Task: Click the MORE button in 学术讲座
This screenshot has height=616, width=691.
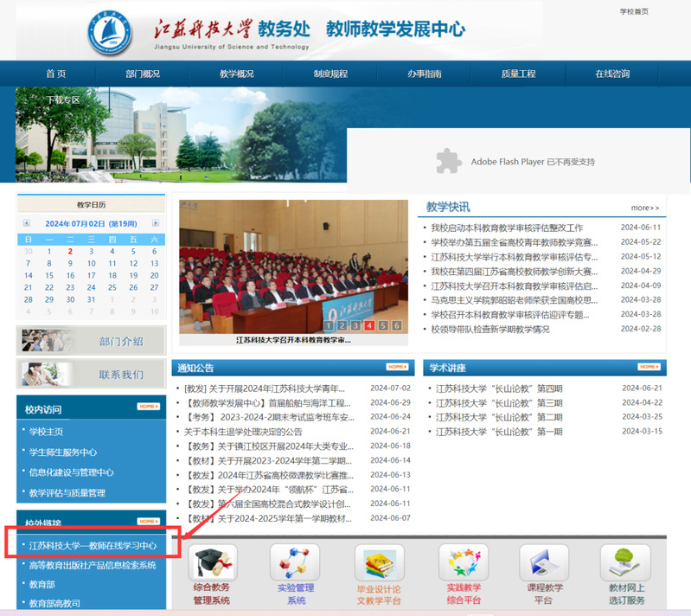Action: click(649, 367)
